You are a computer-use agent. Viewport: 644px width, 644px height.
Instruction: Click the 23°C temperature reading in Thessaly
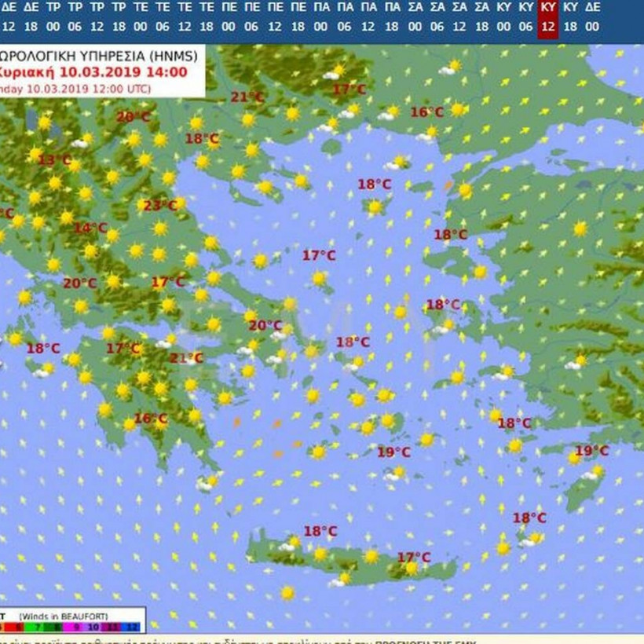pos(159,206)
